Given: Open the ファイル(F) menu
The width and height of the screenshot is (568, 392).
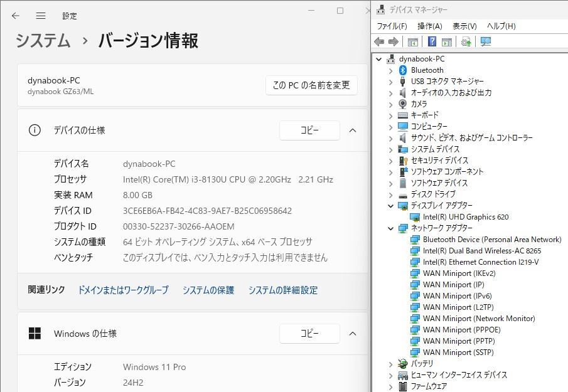Looking at the screenshot, I should pos(392,26).
